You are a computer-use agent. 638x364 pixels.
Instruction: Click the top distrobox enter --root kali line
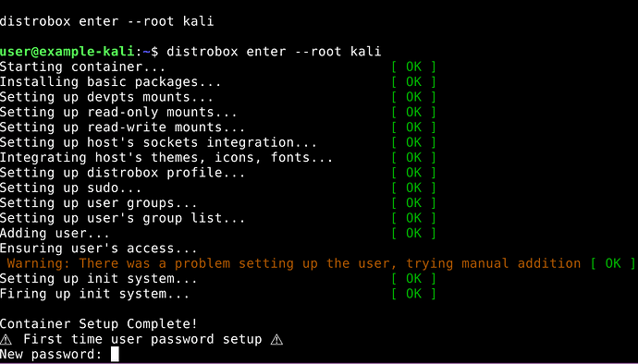click(106, 21)
